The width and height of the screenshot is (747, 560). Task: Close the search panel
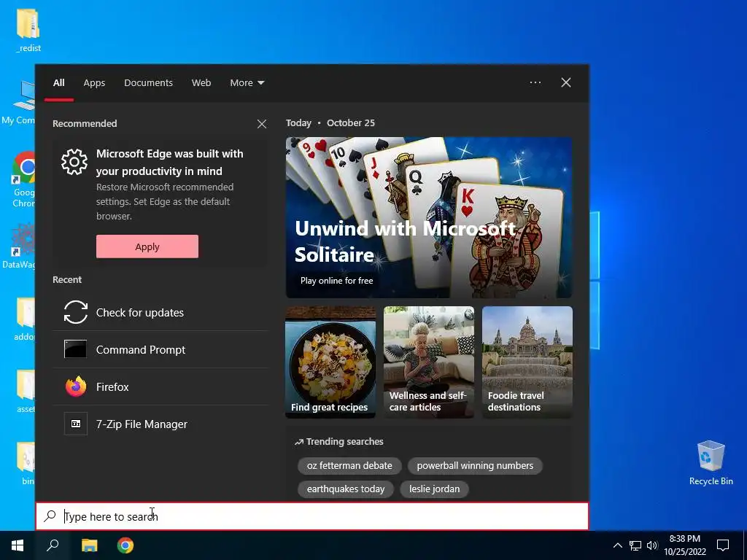pos(566,82)
